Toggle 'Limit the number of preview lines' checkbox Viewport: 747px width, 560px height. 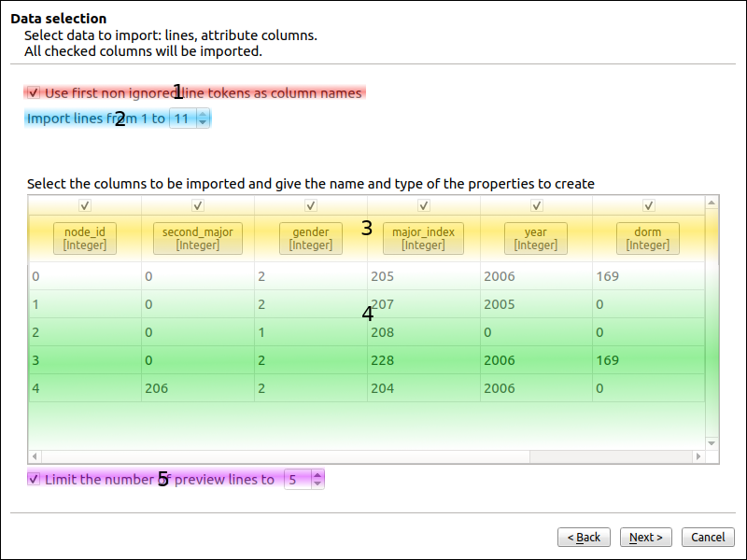(34, 479)
